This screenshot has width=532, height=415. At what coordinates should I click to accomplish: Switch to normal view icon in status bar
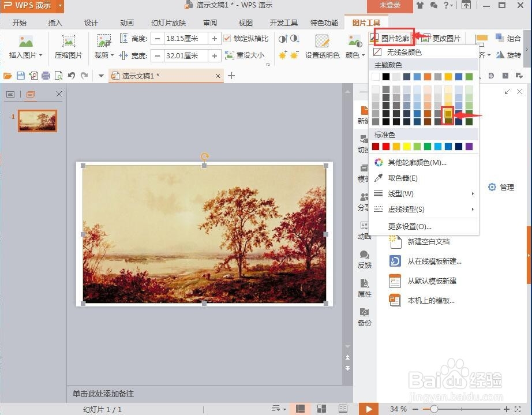pyautogui.click(x=300, y=409)
